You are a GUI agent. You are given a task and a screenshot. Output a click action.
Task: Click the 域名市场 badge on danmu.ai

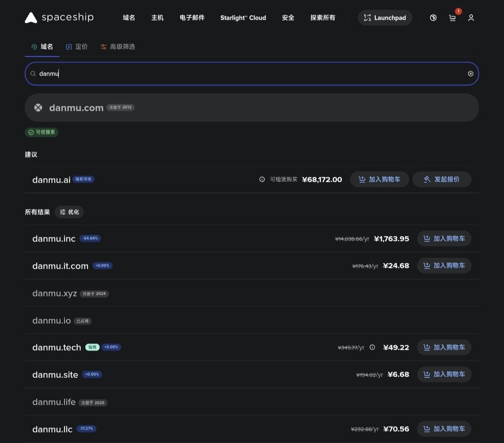click(x=84, y=179)
